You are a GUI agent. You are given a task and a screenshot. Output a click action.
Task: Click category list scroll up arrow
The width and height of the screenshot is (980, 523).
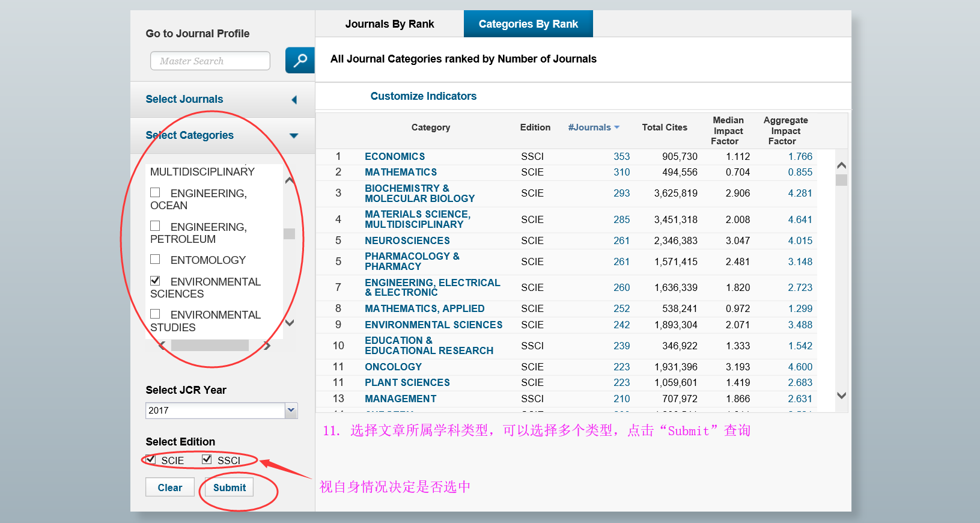290,180
